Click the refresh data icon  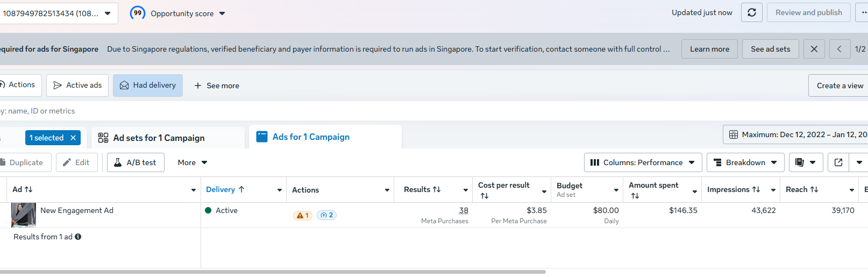point(752,12)
